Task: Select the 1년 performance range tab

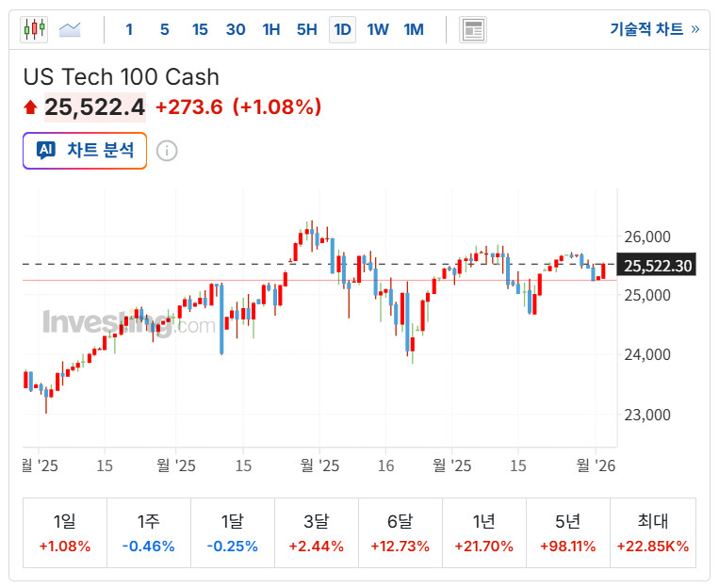Action: pos(484,533)
